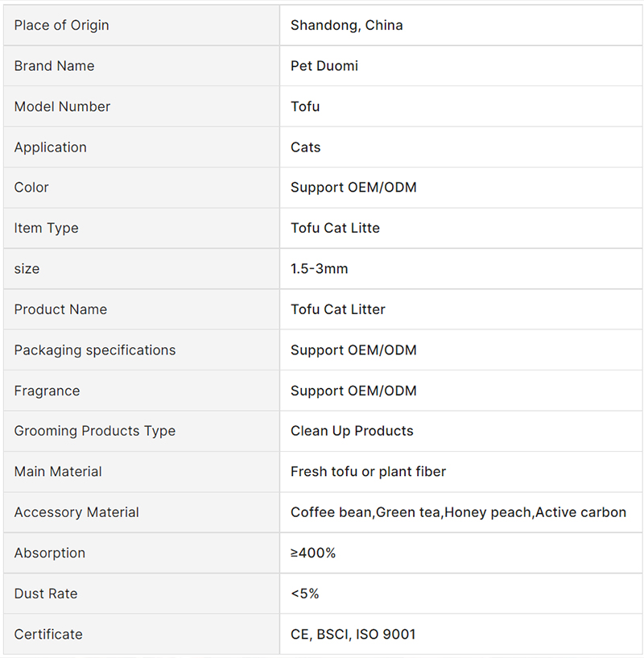Select the "<5%" dust rate value
644x658 pixels.
pyautogui.click(x=304, y=594)
